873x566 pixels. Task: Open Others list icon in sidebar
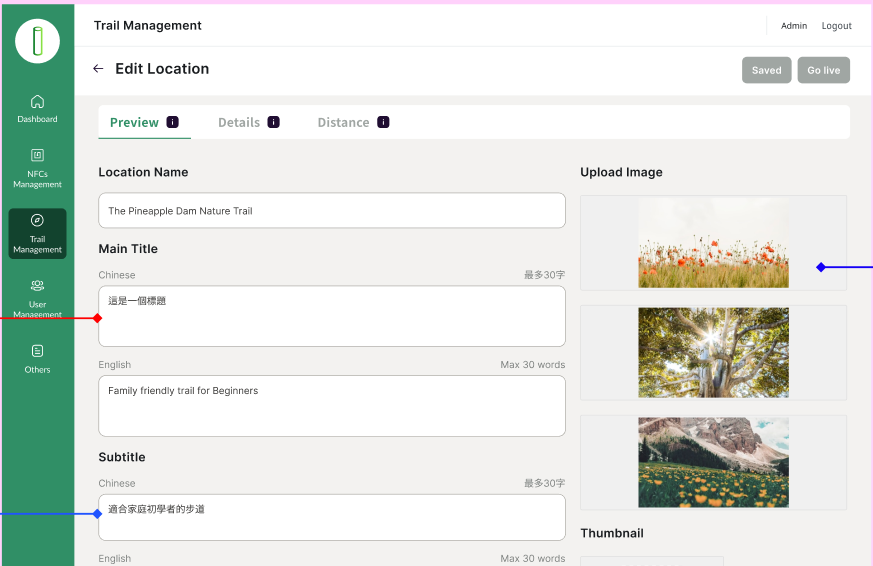[37, 351]
